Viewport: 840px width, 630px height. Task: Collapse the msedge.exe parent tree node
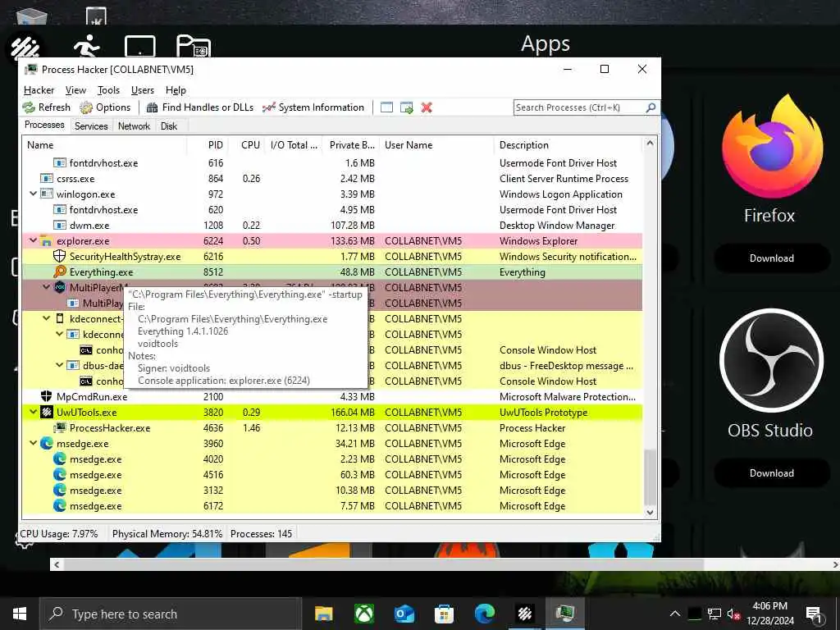[x=33, y=443]
